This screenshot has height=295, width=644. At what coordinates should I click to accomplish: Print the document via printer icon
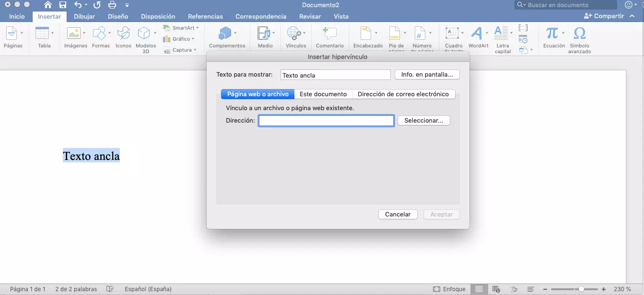pyautogui.click(x=112, y=5)
